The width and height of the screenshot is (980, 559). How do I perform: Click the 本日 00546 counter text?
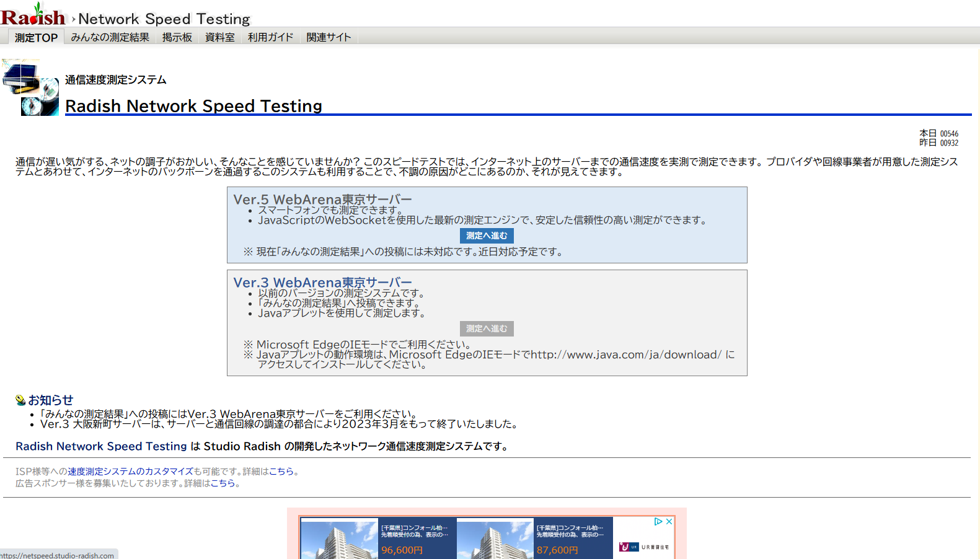pos(938,133)
